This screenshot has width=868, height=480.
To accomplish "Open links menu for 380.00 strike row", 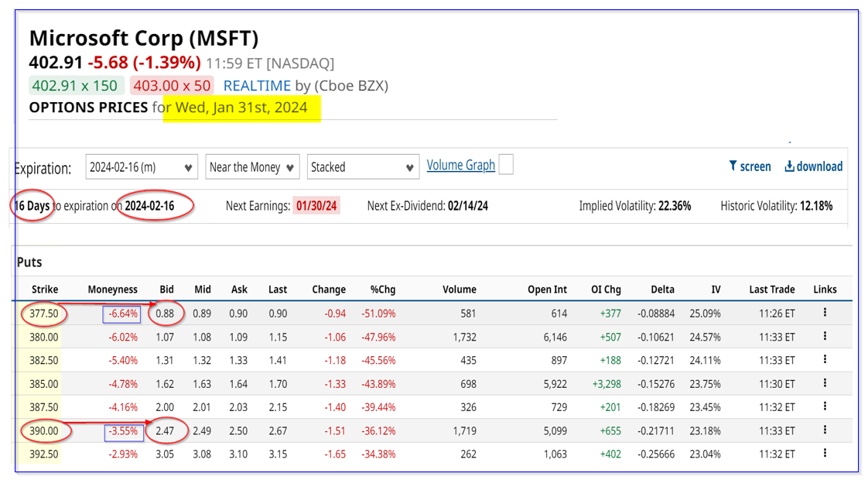I will [824, 337].
